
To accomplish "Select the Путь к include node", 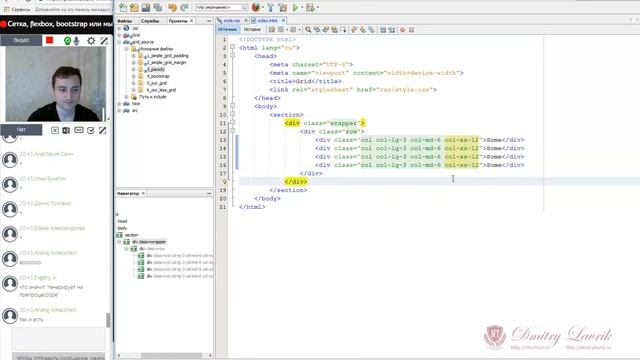I will [152, 97].
